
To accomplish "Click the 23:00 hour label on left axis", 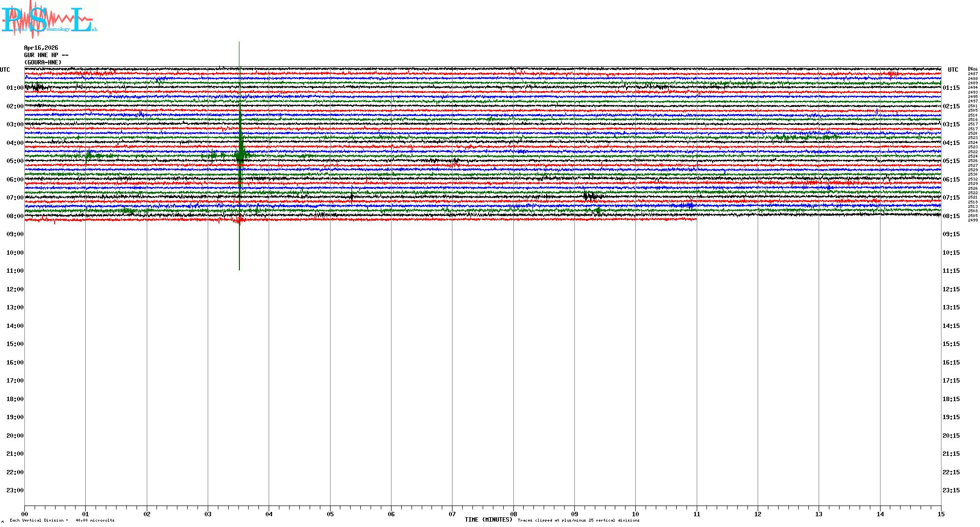I will click(15, 490).
